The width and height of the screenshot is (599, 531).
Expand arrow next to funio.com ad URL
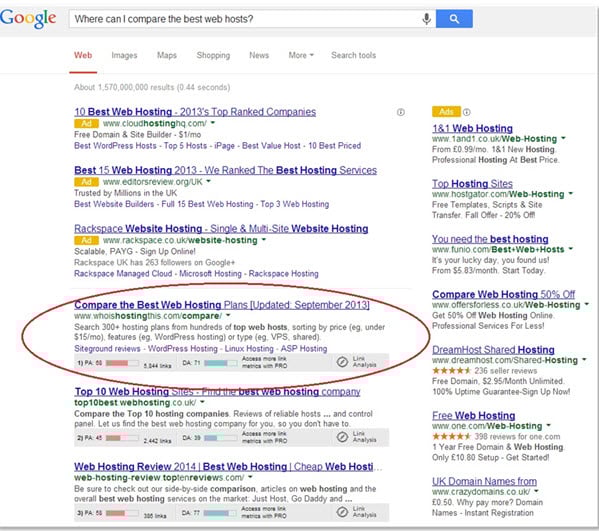click(571, 249)
